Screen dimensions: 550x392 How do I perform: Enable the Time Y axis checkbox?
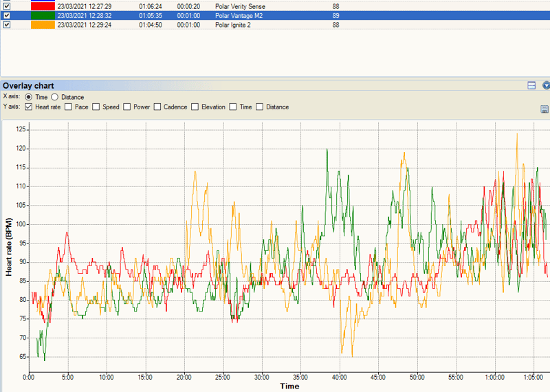233,107
